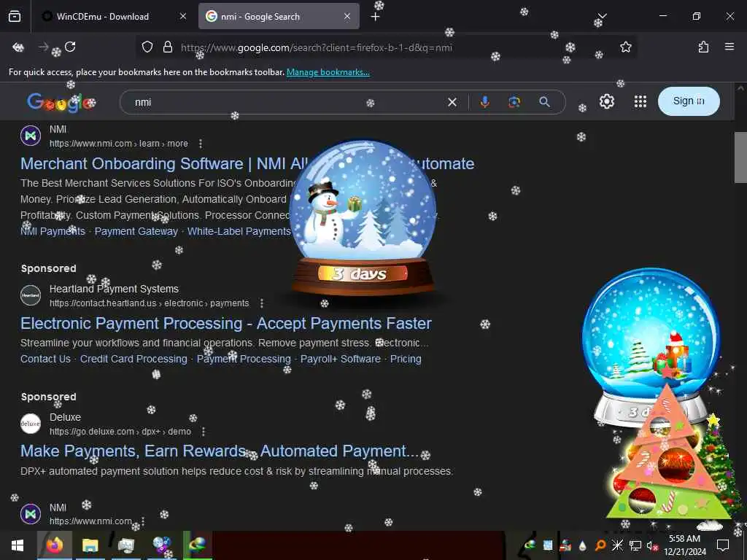This screenshot has height=560, width=747.
Task: Follow the Credit Card Processing sitelink
Action: coord(133,359)
